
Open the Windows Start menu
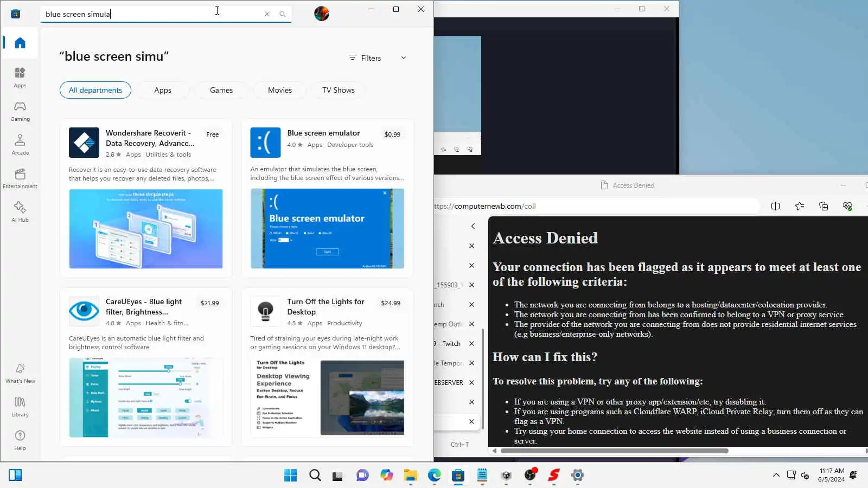click(291, 476)
